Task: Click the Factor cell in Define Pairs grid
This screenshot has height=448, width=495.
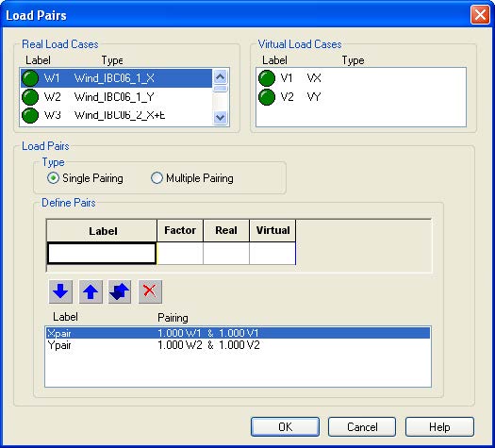Action: [x=180, y=253]
